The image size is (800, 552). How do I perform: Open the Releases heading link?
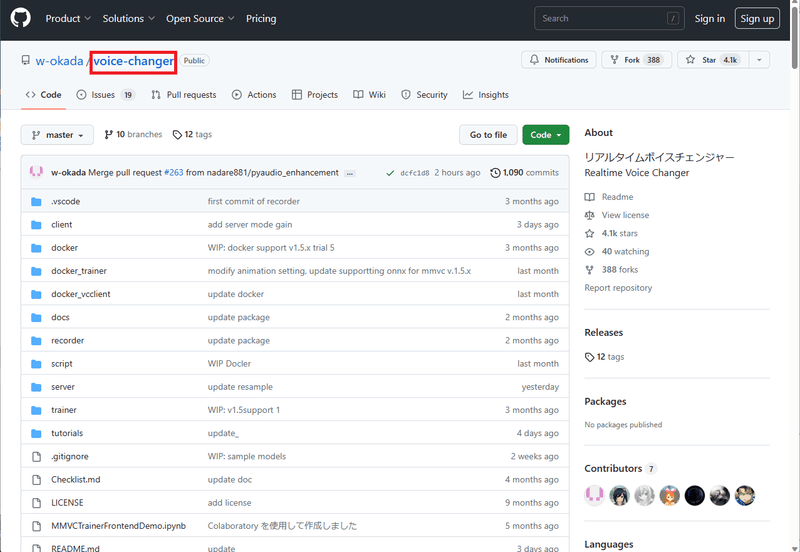[x=604, y=333]
